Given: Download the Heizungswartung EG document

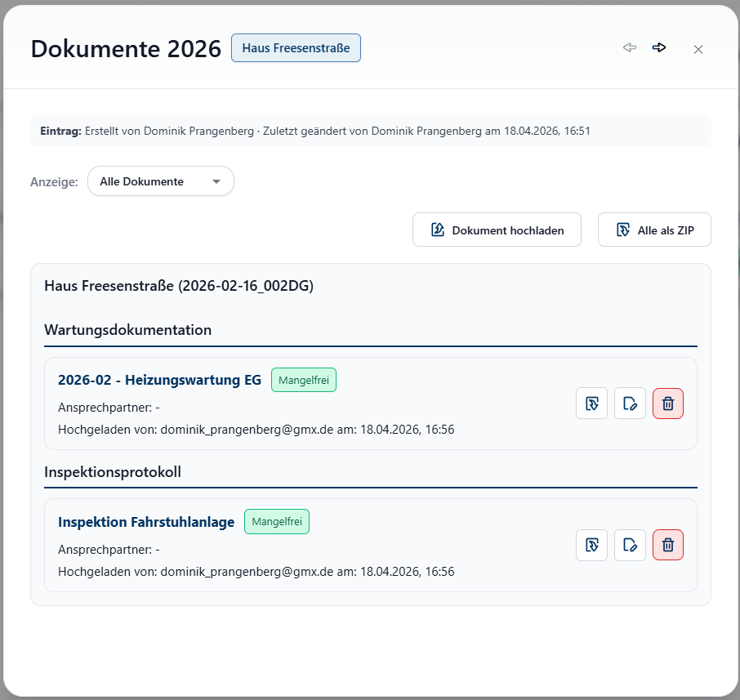Looking at the screenshot, I should click(x=591, y=403).
